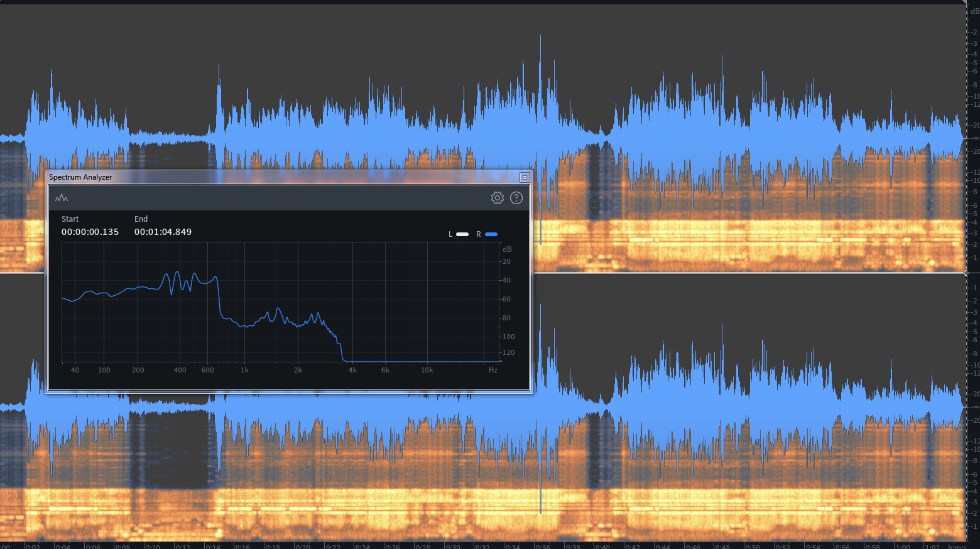
Task: Select the End time 00:01:04.849
Action: pyautogui.click(x=163, y=232)
